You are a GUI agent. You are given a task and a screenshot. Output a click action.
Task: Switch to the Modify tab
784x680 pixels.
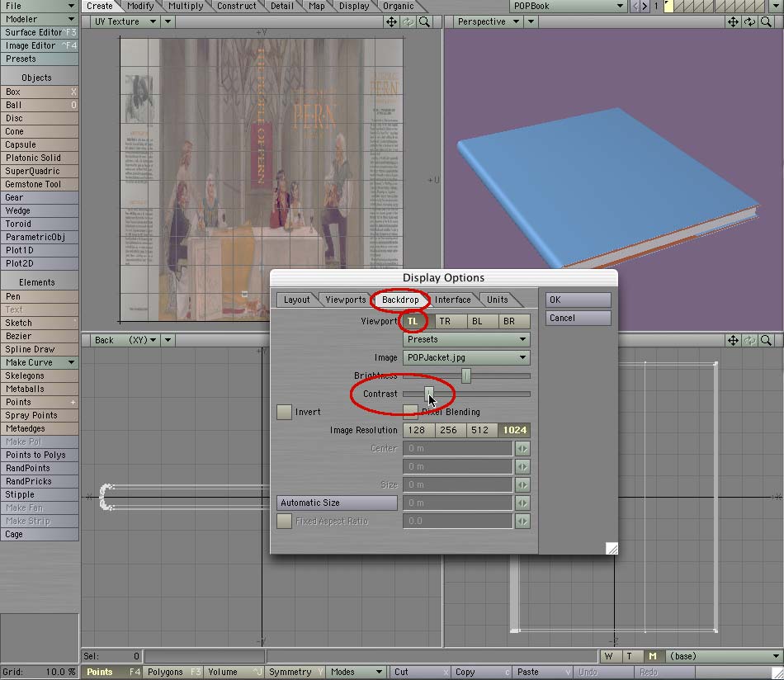click(x=140, y=6)
